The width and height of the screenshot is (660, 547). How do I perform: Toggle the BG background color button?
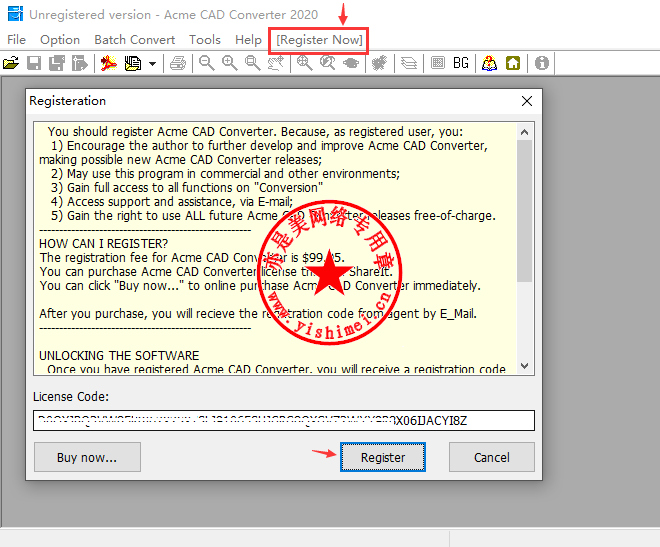click(461, 63)
